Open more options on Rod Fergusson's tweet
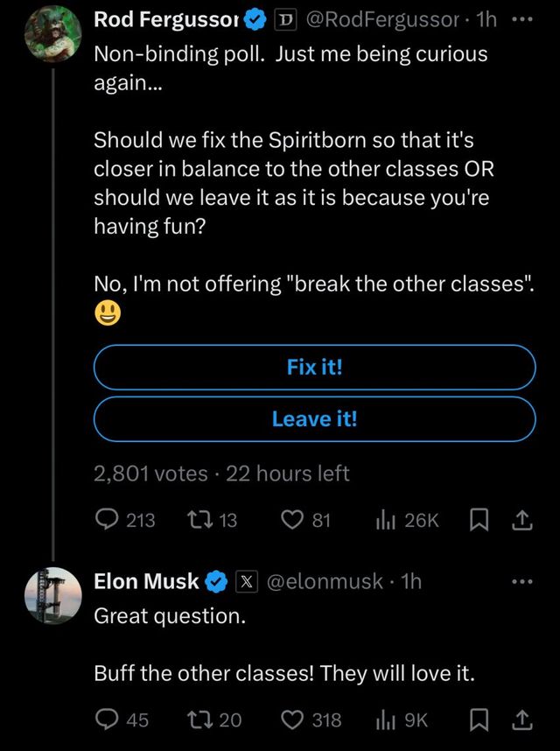This screenshot has width=560, height=751. (523, 19)
